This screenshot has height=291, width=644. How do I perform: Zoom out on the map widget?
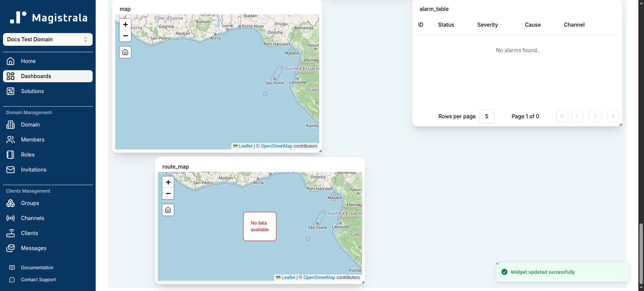click(x=125, y=36)
